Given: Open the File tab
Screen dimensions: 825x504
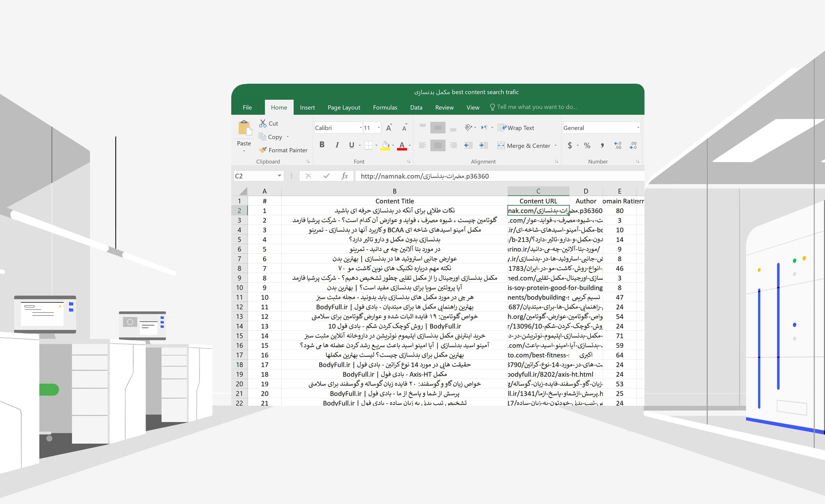Looking at the screenshot, I should [x=247, y=107].
